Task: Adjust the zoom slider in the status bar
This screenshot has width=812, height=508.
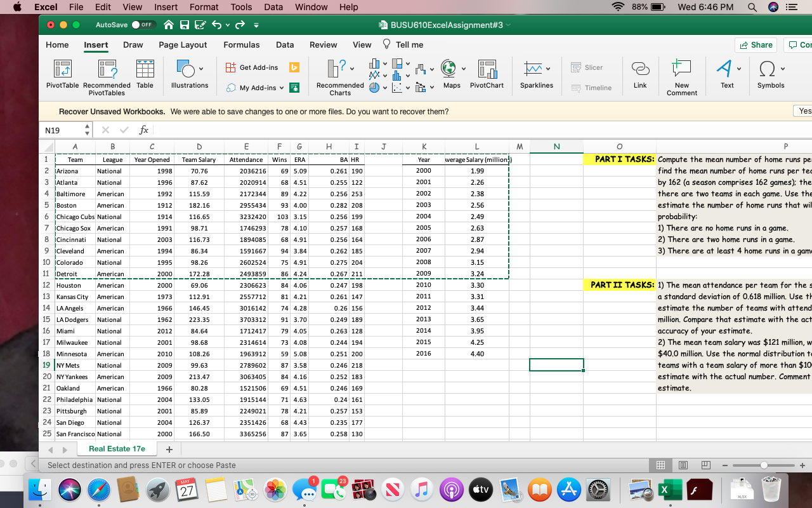Action: click(764, 465)
